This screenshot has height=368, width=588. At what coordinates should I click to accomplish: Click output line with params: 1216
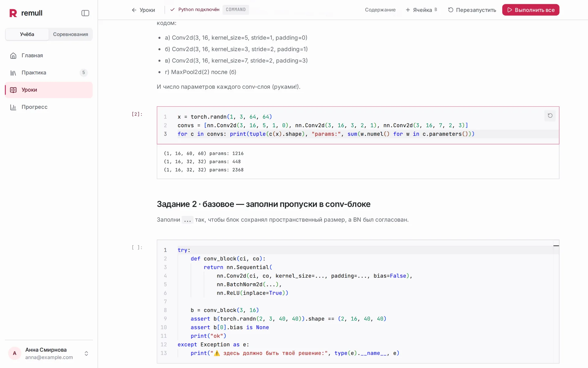(204, 153)
